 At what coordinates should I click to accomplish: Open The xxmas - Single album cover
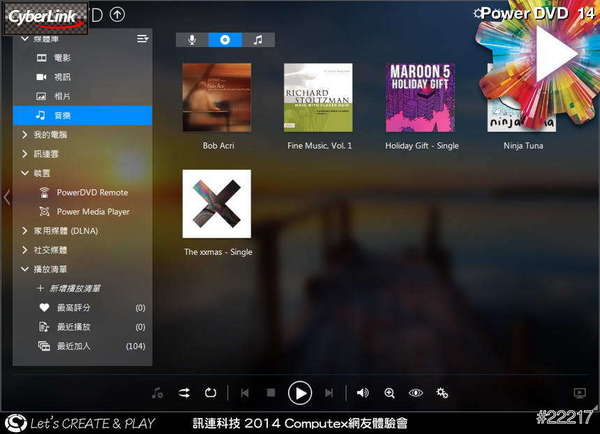[217, 204]
